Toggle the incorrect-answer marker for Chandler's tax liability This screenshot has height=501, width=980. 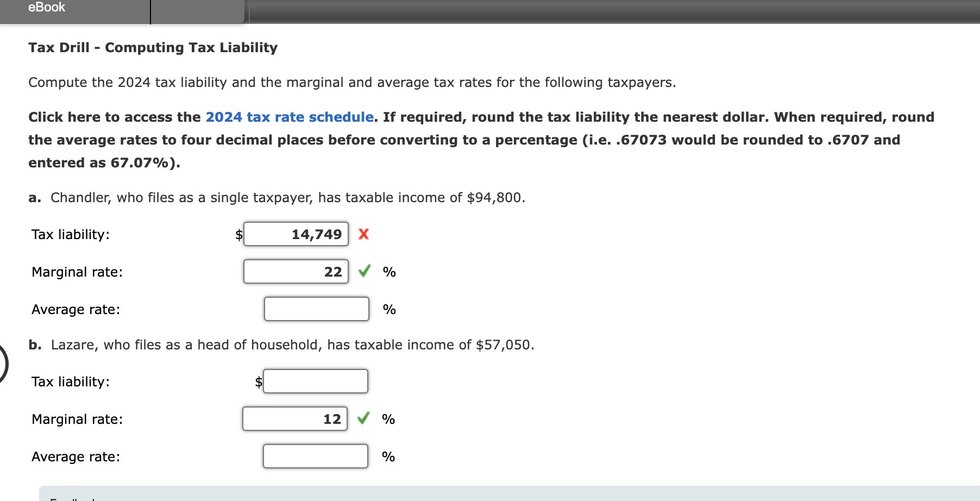(363, 234)
